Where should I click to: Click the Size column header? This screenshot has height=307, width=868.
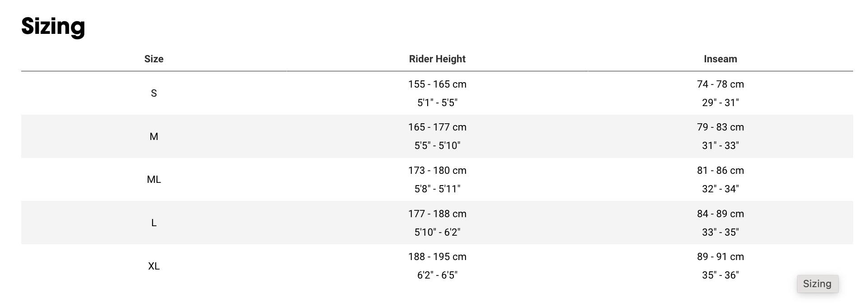click(x=154, y=59)
